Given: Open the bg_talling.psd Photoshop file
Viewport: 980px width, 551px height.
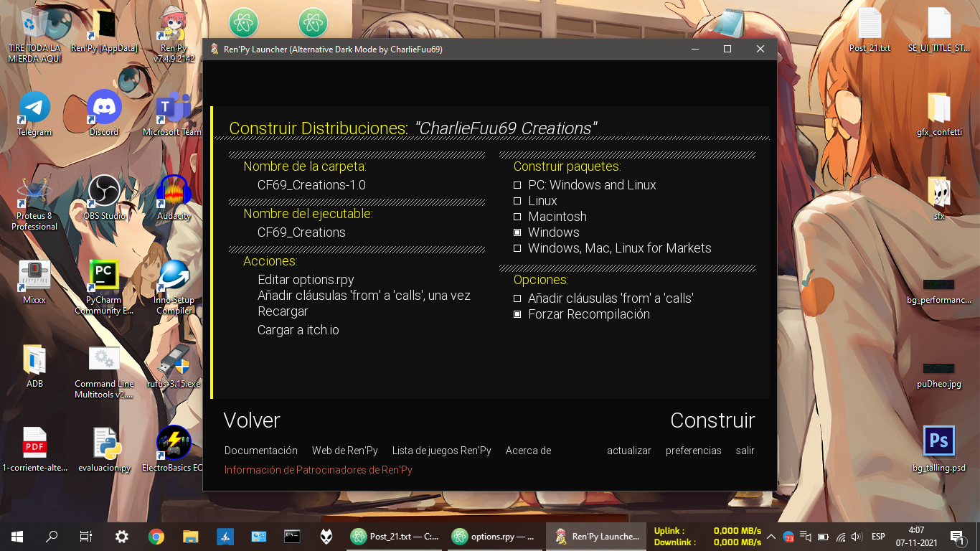Looking at the screenshot, I should coord(938,442).
